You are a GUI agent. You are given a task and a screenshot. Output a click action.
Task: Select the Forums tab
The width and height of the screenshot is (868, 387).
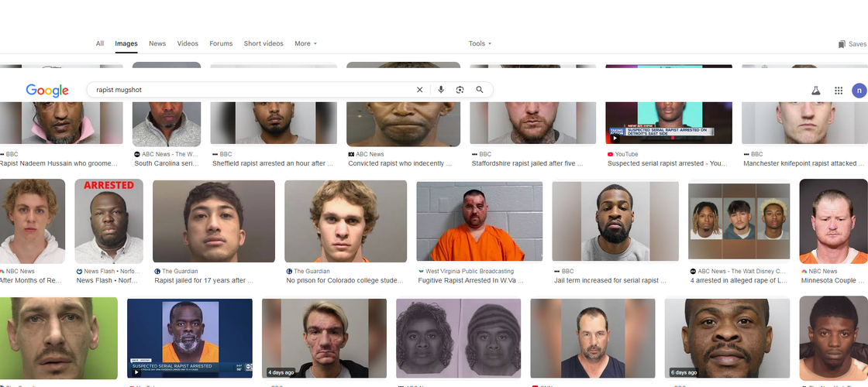point(221,43)
